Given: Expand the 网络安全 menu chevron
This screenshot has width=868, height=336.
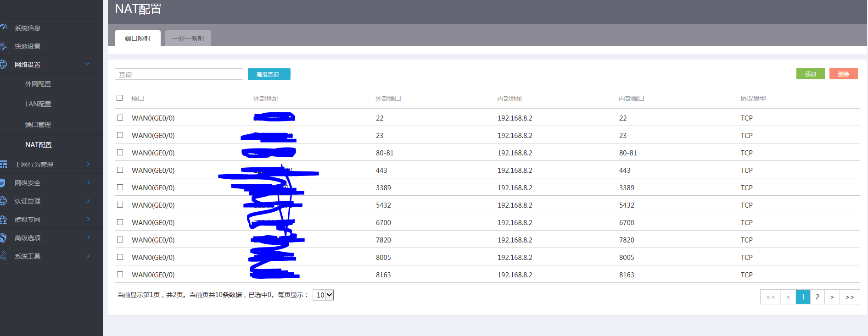Looking at the screenshot, I should pos(88,182).
